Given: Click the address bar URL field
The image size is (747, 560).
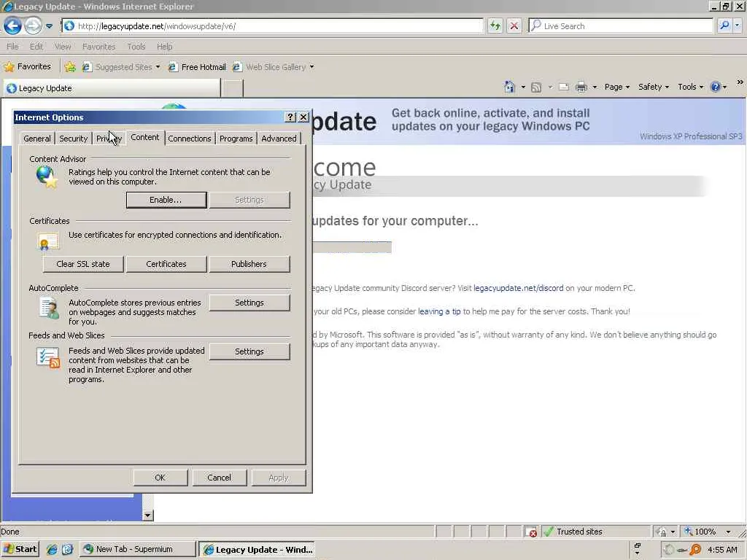Looking at the screenshot, I should point(273,26).
